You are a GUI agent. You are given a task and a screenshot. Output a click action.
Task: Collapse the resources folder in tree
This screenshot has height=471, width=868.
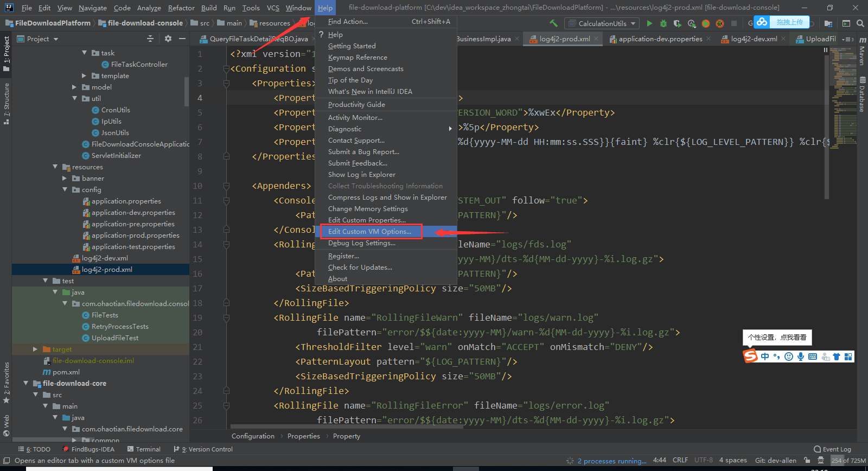[55, 167]
